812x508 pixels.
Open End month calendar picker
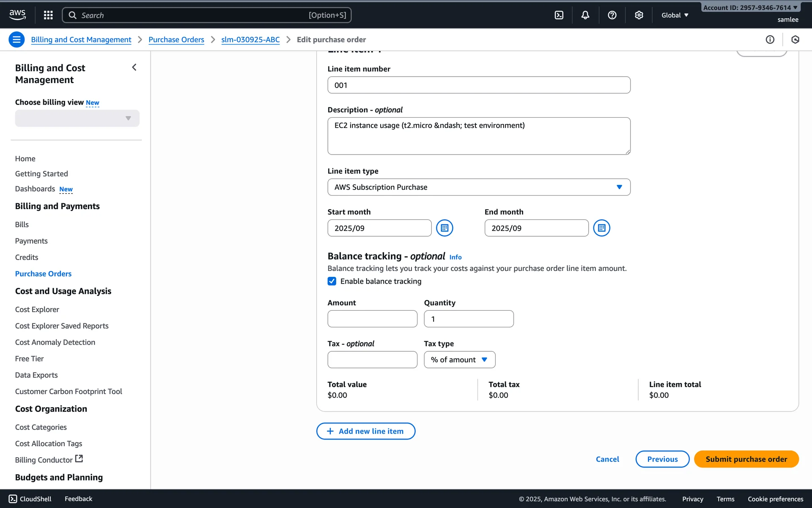601,228
